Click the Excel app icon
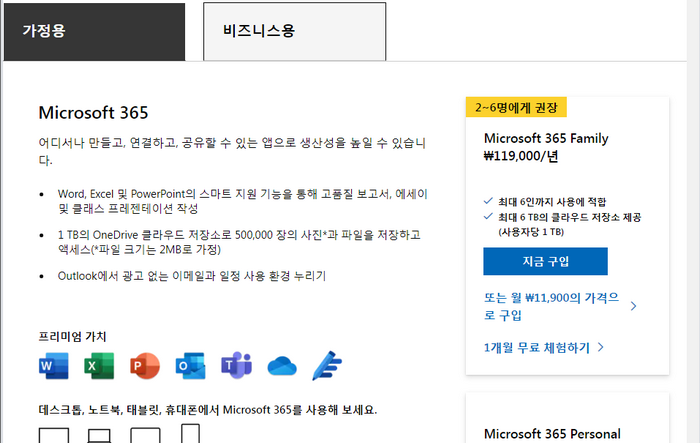Image resolution: width=700 pixels, height=443 pixels. 99,366
